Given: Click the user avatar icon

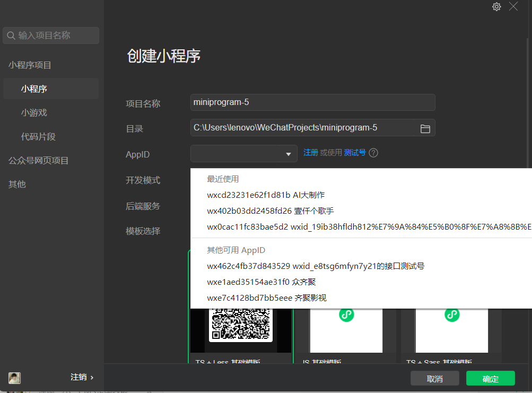Looking at the screenshot, I should tap(14, 378).
